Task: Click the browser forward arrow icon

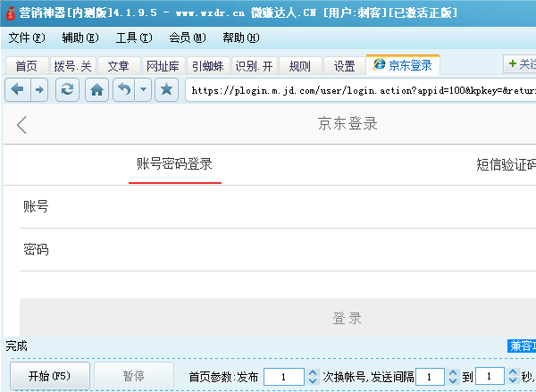Action: point(38,89)
